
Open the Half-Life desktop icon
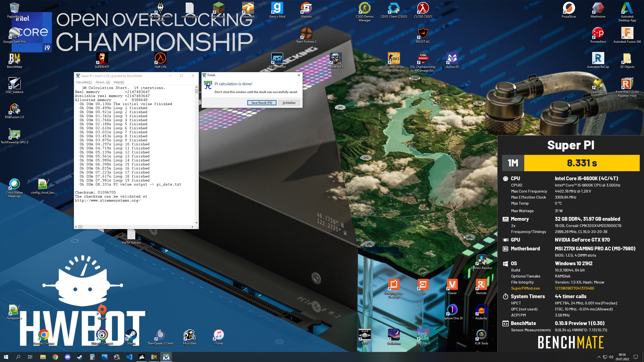[160, 61]
